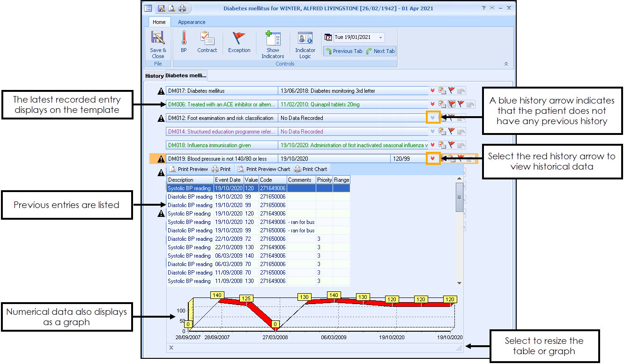Click the save icon in quick access bar
624x364 pixels.
click(x=162, y=8)
